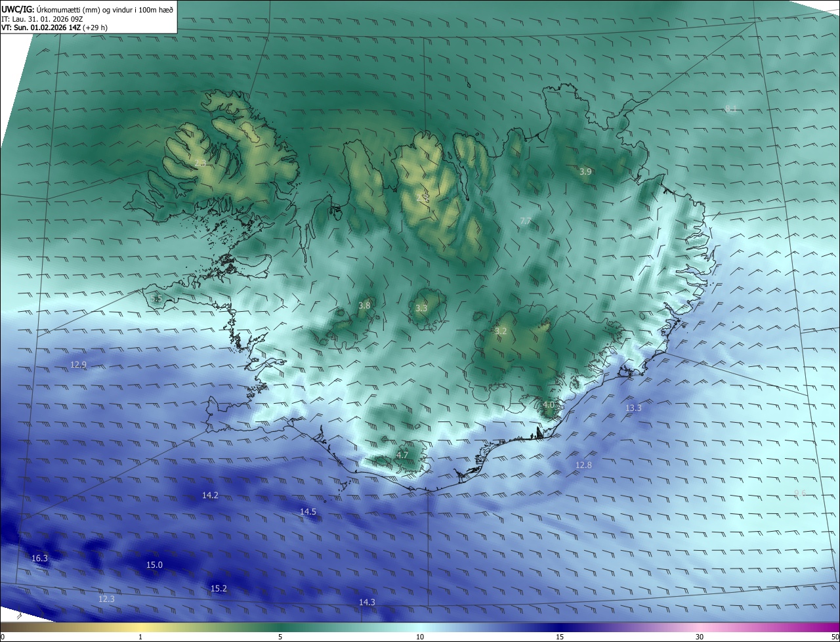The image size is (840, 642).
Task: Click the 12.8 value south of the coast
Action: click(583, 465)
